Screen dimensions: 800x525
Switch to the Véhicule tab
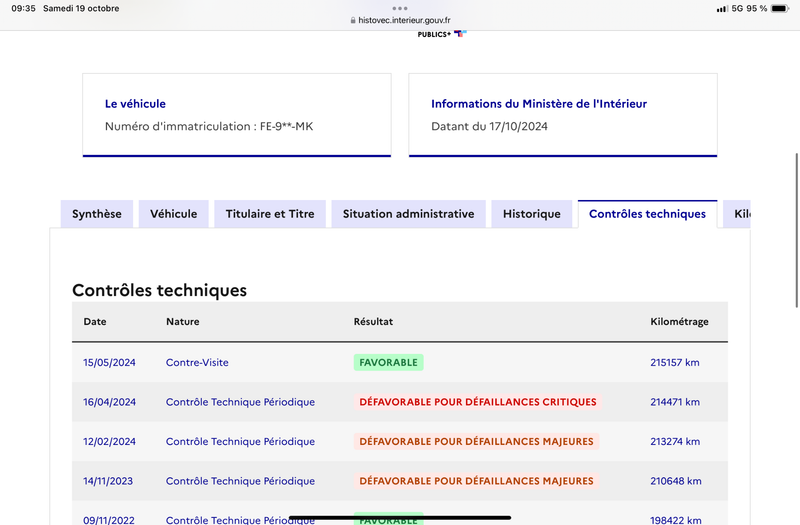173,214
